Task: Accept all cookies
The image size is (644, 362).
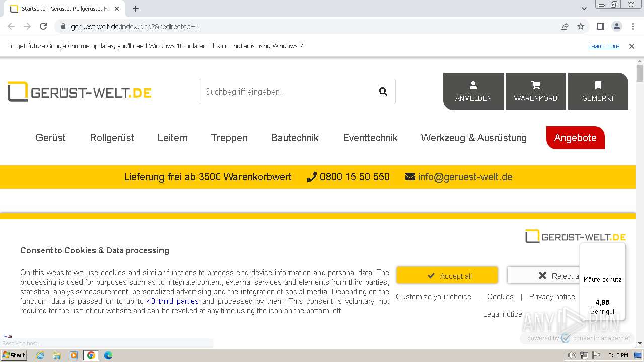Action: 447,276
